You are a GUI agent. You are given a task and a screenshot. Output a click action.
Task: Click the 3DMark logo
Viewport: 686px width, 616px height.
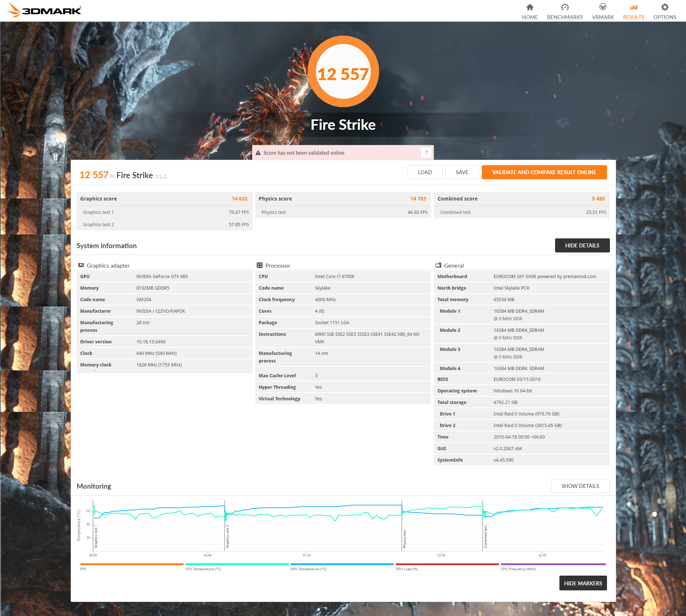(x=45, y=10)
